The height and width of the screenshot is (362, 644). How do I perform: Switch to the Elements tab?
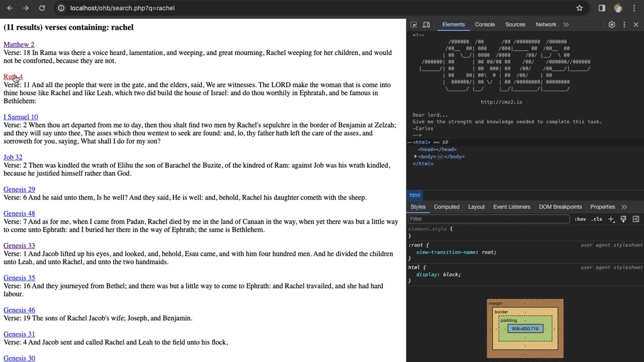pos(453,25)
